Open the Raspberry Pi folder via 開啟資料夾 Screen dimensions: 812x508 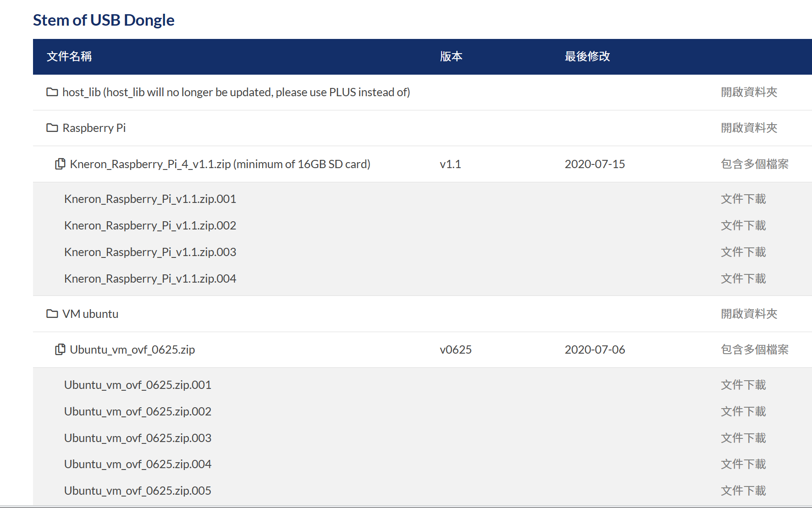click(749, 128)
